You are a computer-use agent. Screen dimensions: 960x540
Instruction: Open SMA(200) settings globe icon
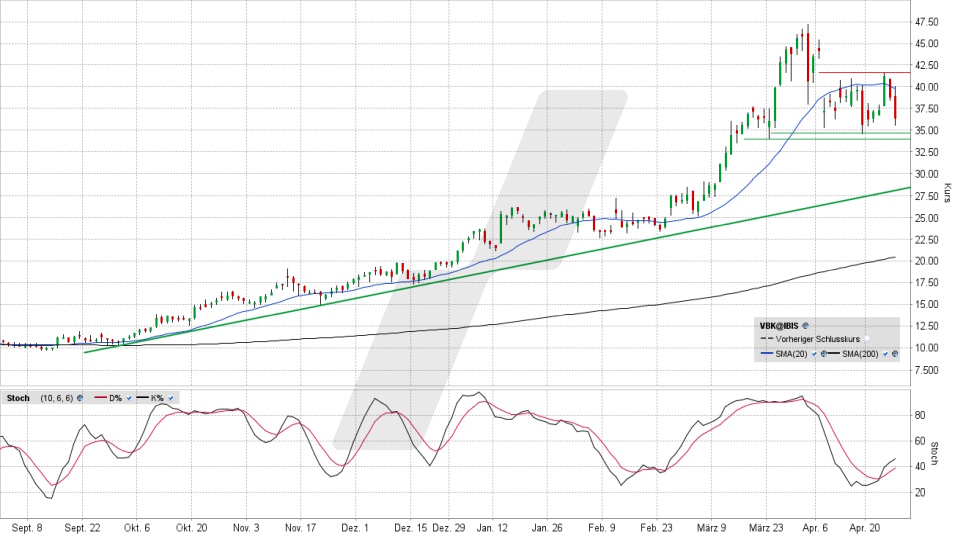pos(894,354)
